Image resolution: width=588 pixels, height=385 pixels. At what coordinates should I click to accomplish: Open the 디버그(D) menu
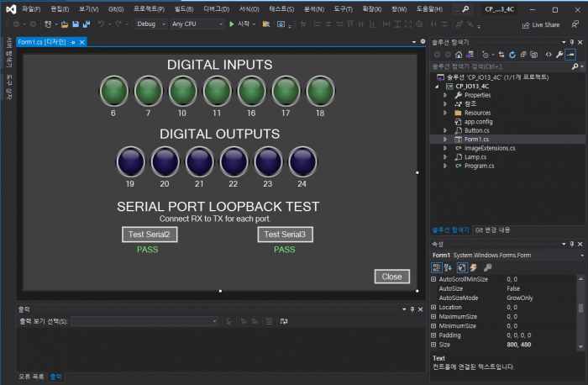(215, 8)
